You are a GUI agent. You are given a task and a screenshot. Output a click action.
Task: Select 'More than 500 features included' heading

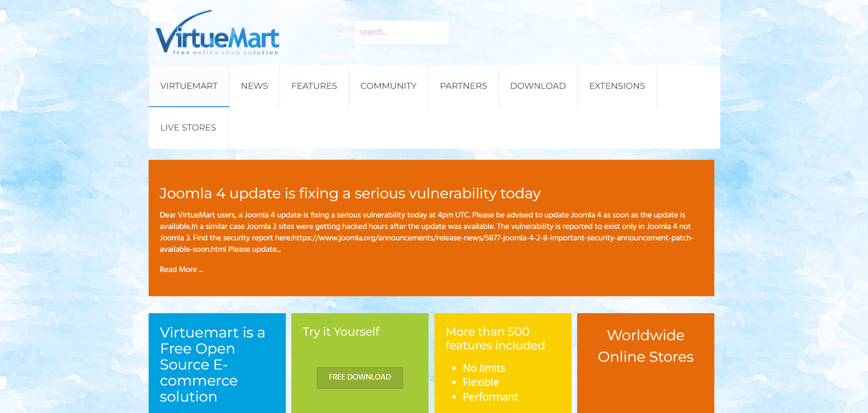(495, 338)
